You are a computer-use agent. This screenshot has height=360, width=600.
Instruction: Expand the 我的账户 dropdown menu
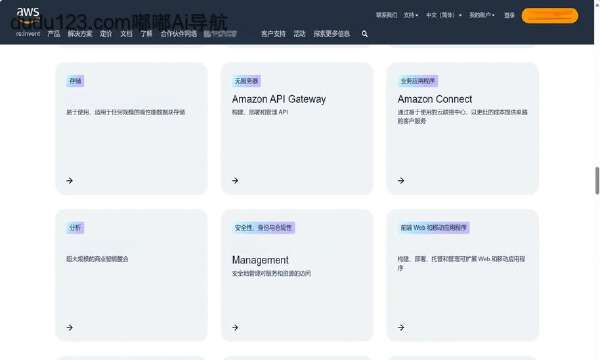point(482,15)
